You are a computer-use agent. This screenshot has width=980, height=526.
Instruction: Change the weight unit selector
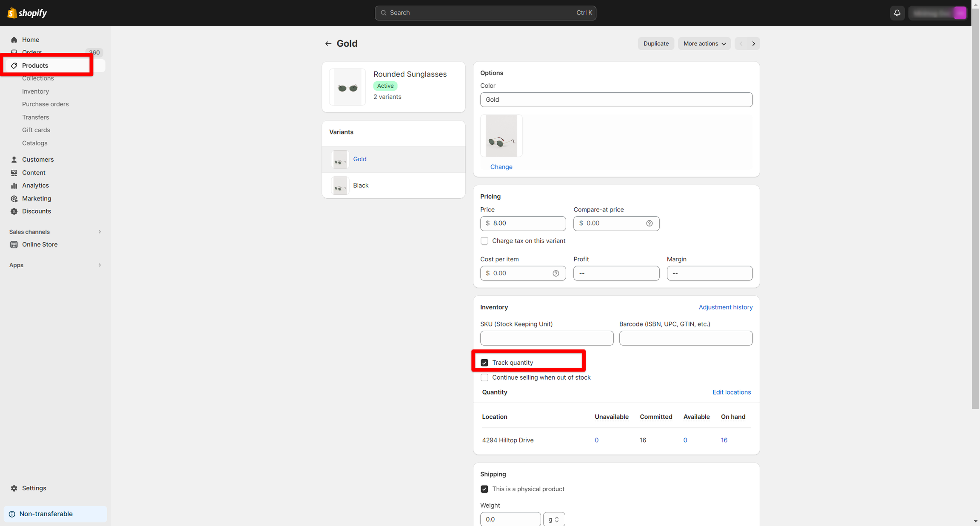[x=553, y=519]
